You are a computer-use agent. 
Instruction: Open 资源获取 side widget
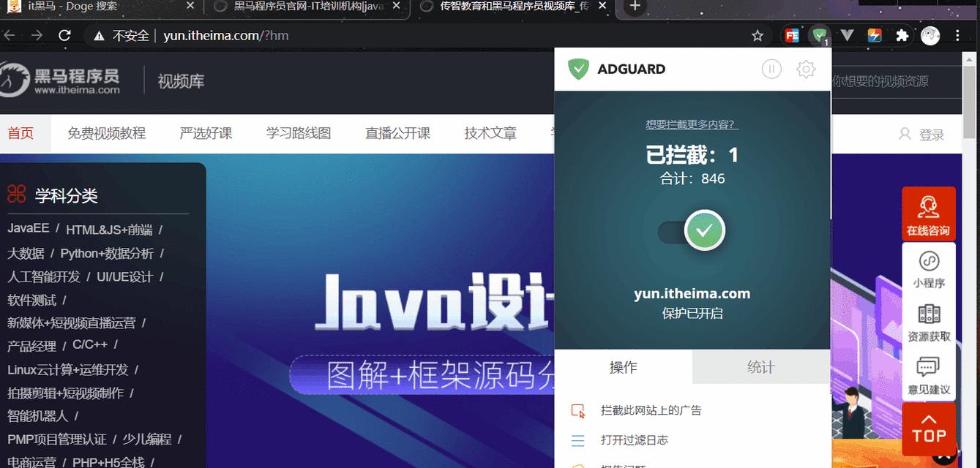[x=929, y=322]
